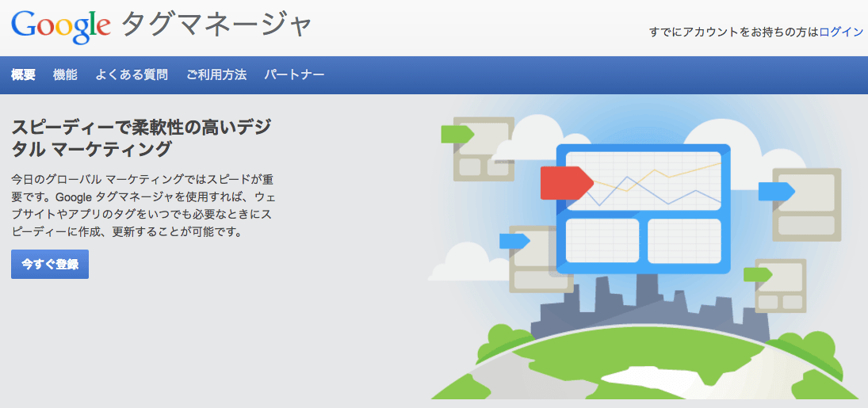Click the 今すぐ登録 button
The image size is (868, 408).
50,264
